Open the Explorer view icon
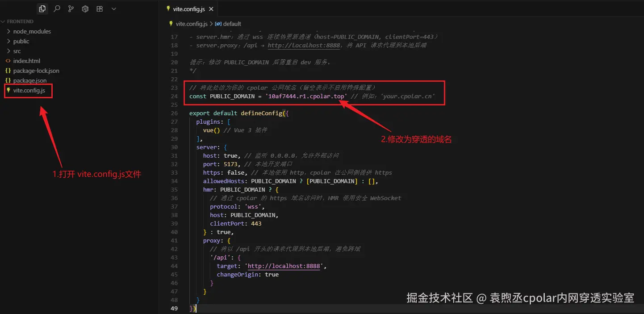Image resolution: width=644 pixels, height=314 pixels. (42, 8)
